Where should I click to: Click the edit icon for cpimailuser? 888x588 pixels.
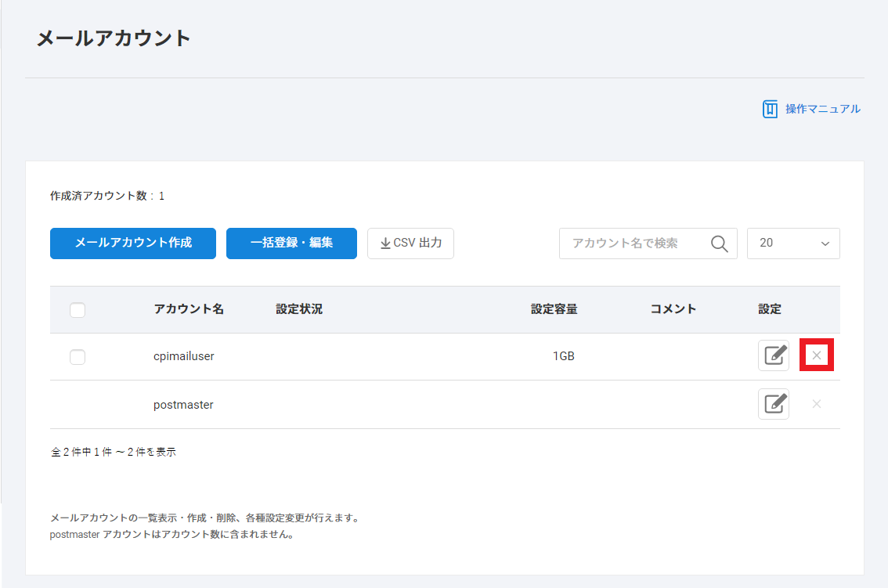[773, 355]
